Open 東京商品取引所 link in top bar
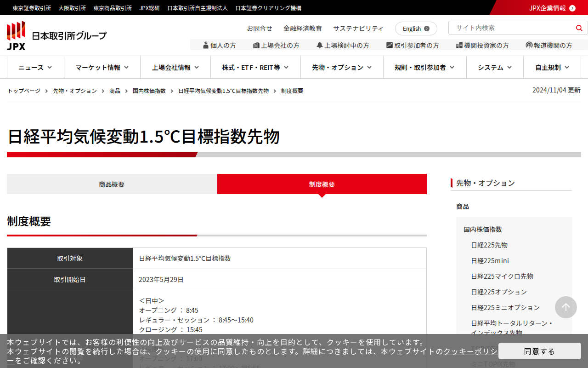Screen dimensions: 588x368 (113, 8)
